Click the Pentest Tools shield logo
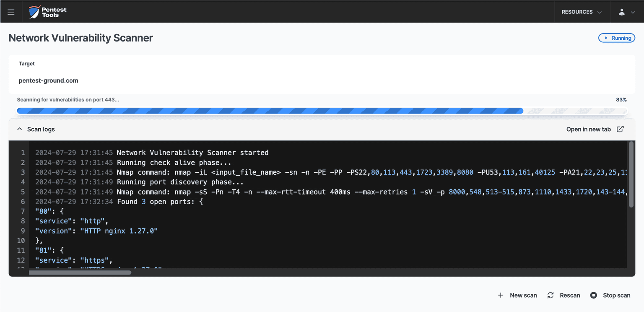The width and height of the screenshot is (644, 316). 34,12
